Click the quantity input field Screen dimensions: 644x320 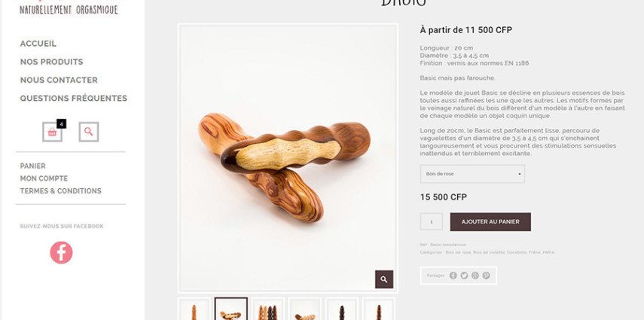tap(432, 222)
